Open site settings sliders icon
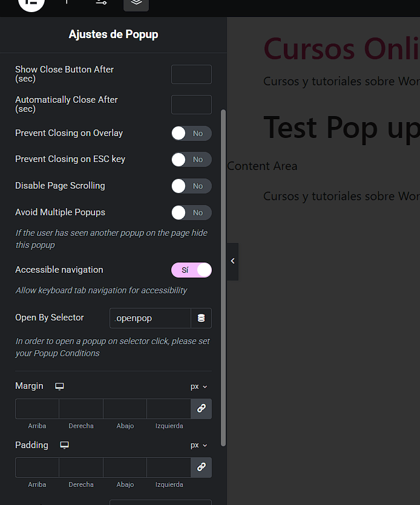420x505 pixels. click(101, 3)
